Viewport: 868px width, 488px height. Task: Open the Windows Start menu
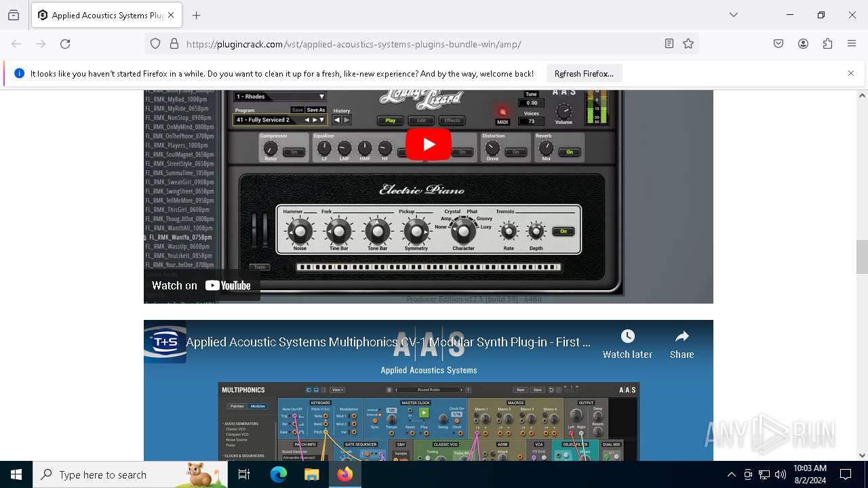(x=16, y=474)
